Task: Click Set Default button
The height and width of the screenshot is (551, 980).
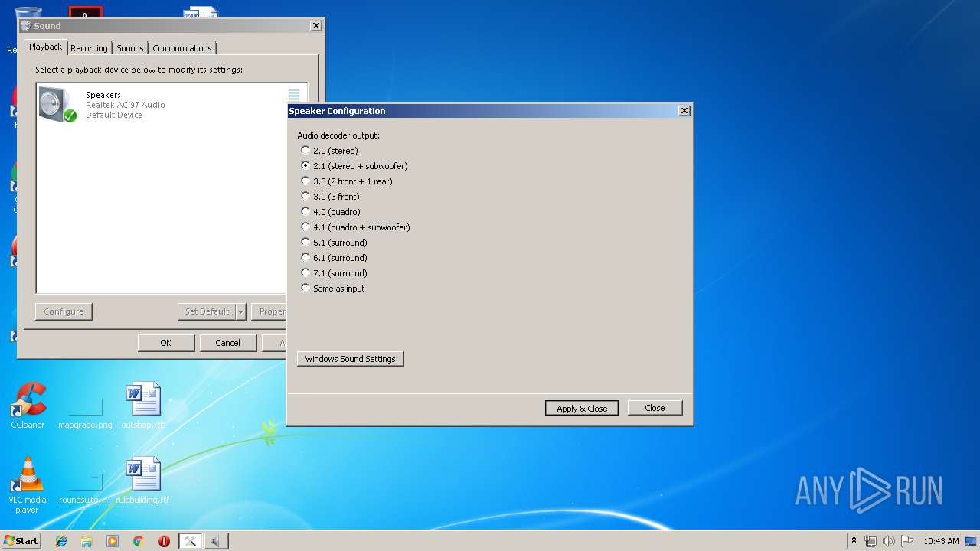Action: pyautogui.click(x=207, y=311)
